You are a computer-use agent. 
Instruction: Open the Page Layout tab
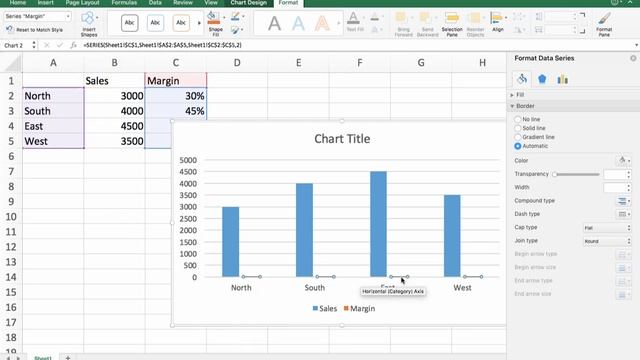coord(82,2)
